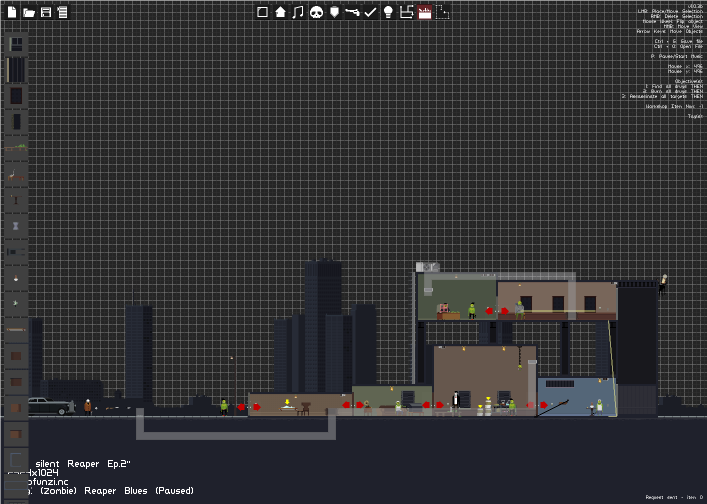Image resolution: width=707 pixels, height=504 pixels.
Task: Pick the bench with green plants thumbnail
Action: (x=16, y=147)
